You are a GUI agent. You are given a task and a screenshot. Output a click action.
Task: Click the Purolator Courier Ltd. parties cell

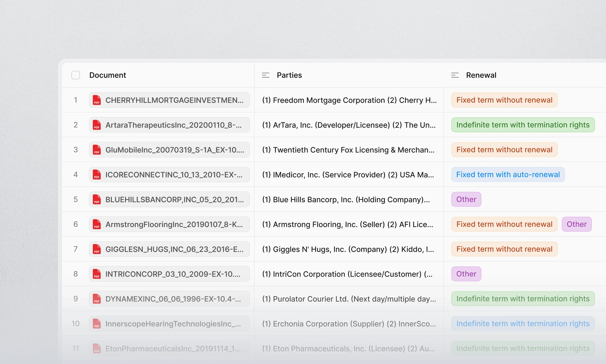(349, 299)
